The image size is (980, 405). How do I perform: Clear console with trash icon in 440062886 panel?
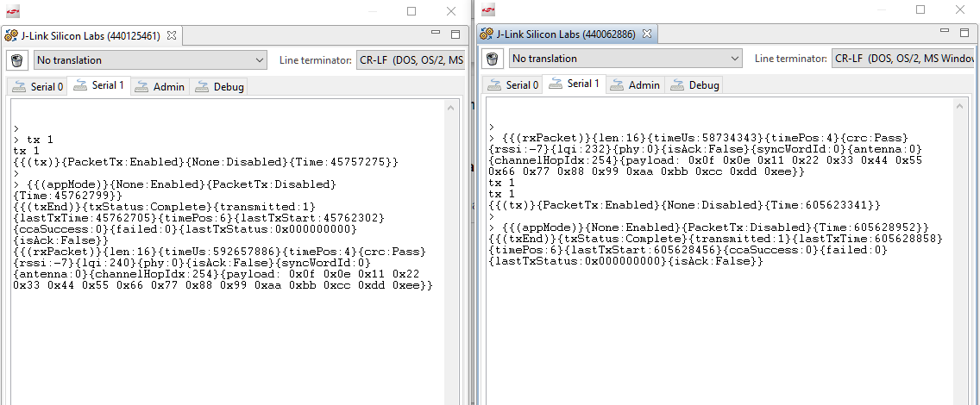[x=493, y=59]
